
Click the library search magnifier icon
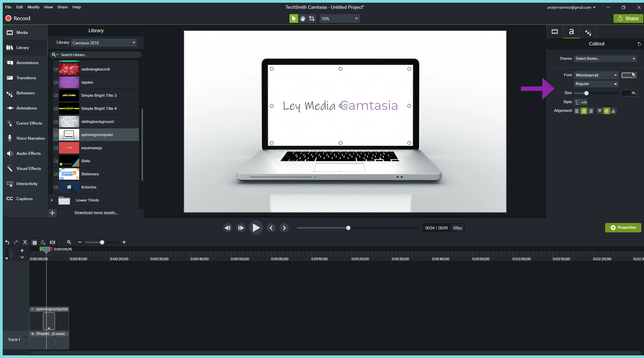54,55
